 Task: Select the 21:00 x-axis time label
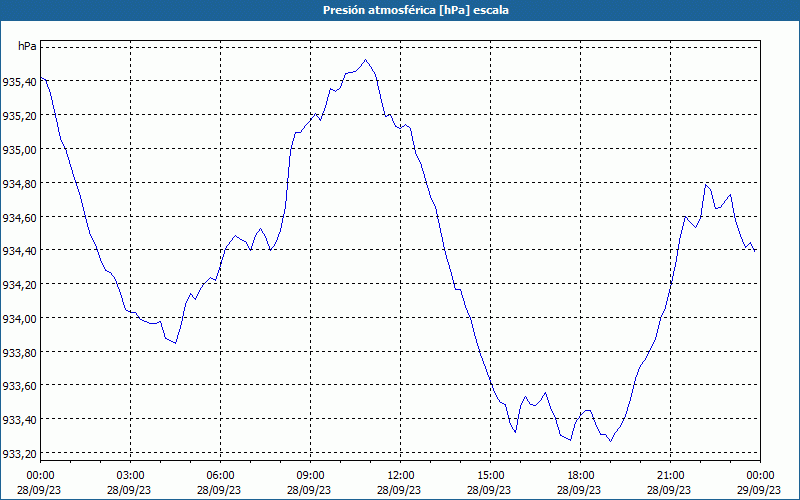point(670,476)
